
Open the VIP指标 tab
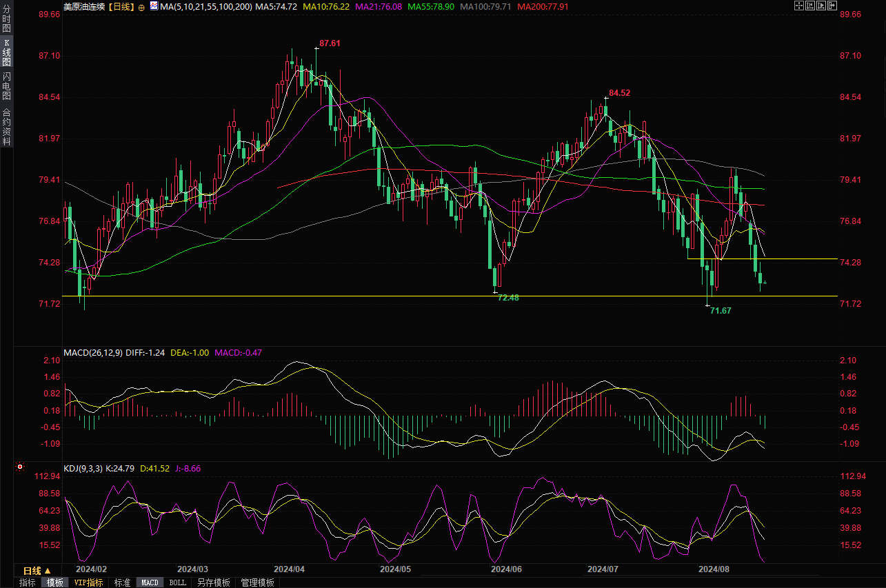click(88, 582)
